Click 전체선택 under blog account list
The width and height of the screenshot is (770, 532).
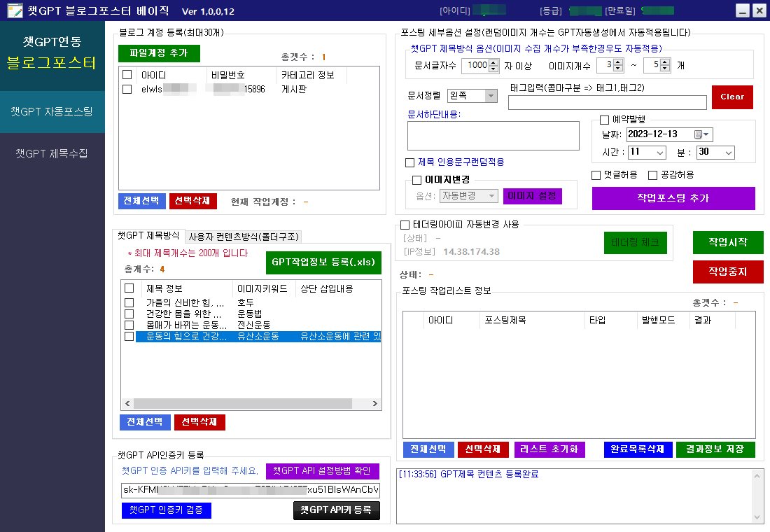[x=141, y=201]
